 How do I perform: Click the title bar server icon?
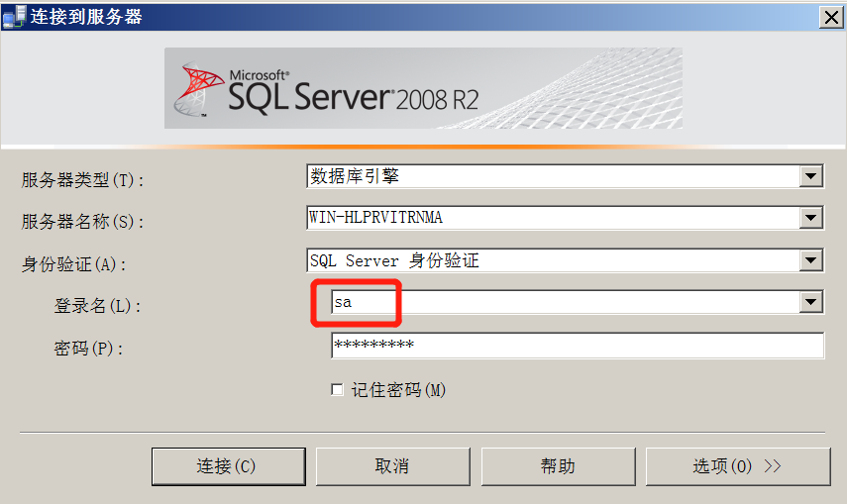pos(14,16)
